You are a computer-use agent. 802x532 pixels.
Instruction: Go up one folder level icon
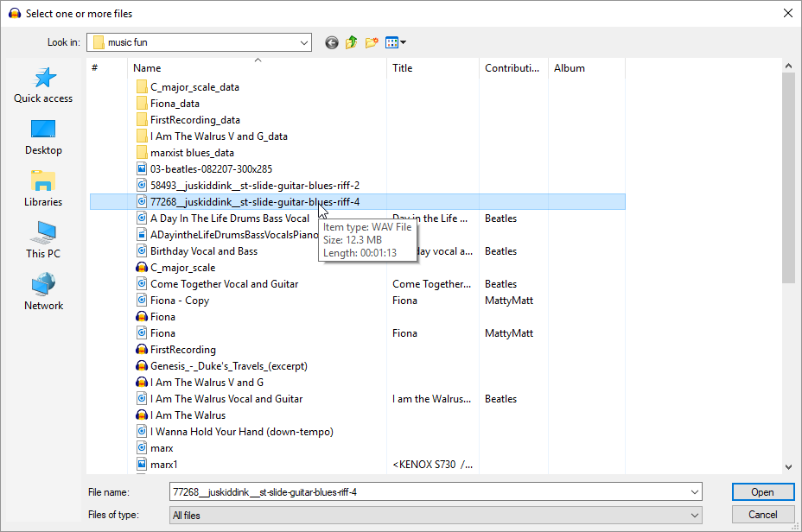[352, 42]
